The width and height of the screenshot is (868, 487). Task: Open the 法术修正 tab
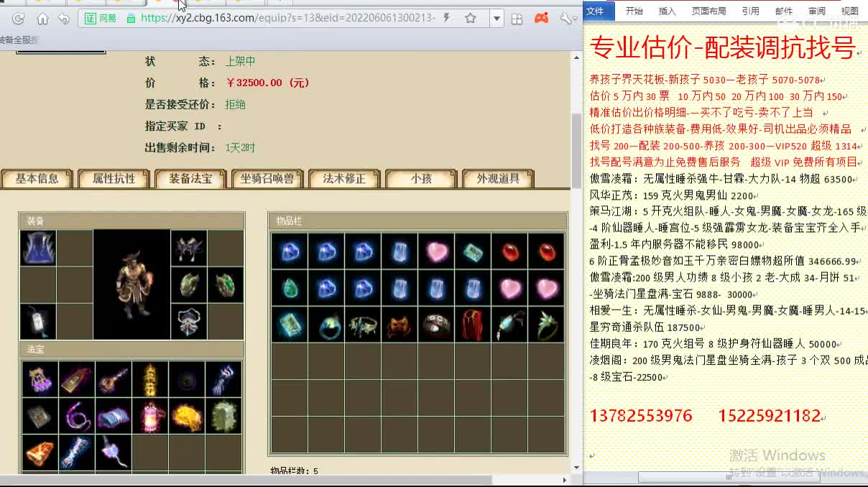pos(344,179)
